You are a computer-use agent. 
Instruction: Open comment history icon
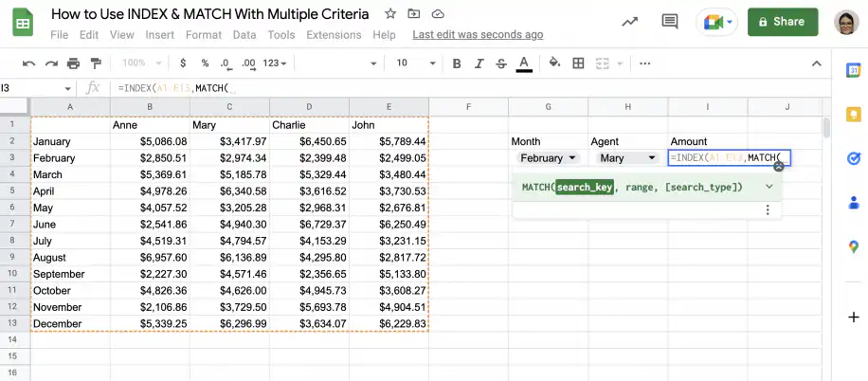point(670,22)
